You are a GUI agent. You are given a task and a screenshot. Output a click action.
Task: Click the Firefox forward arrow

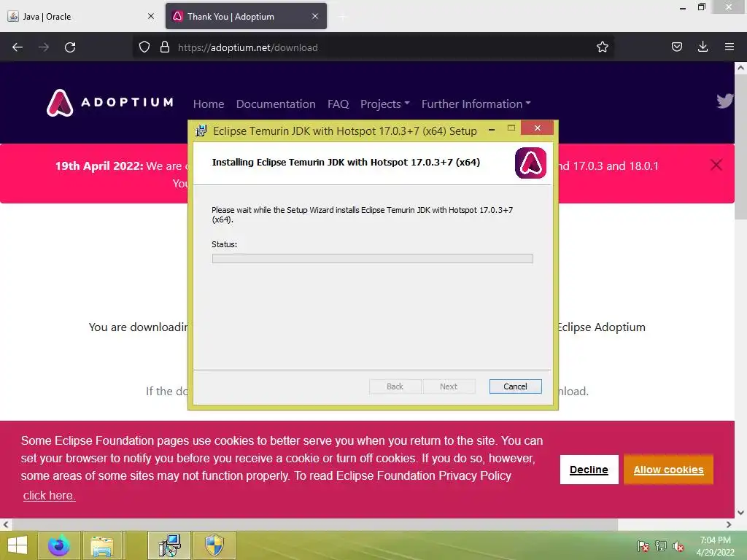tap(44, 47)
